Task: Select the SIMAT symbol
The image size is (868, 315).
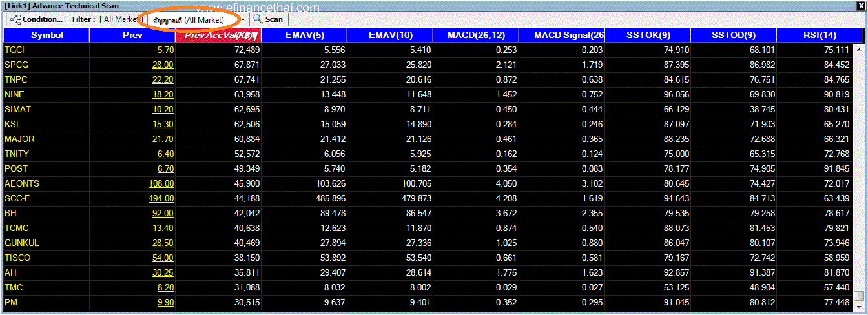Action: (x=18, y=109)
